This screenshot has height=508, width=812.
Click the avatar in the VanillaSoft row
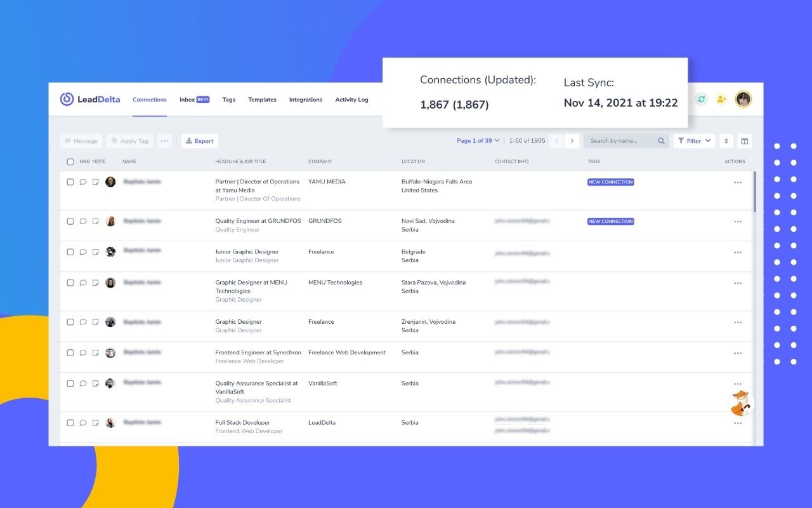pyautogui.click(x=110, y=384)
